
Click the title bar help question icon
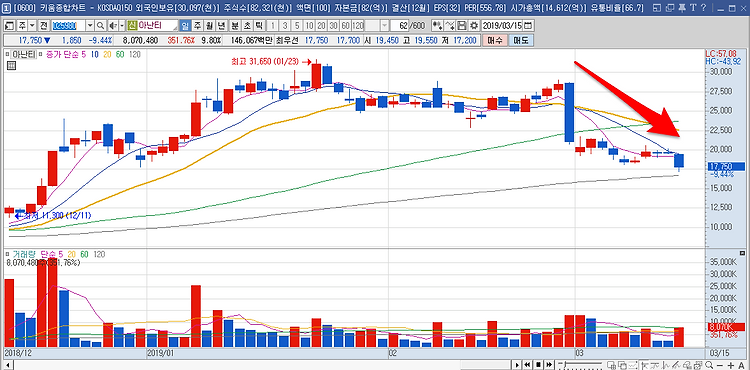tap(704, 8)
